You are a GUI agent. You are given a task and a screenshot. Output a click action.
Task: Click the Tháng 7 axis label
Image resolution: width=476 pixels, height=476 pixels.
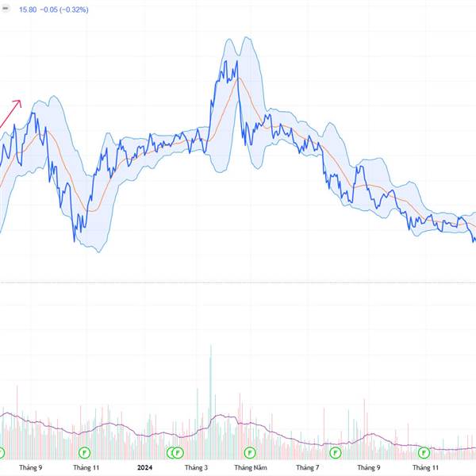click(x=308, y=467)
